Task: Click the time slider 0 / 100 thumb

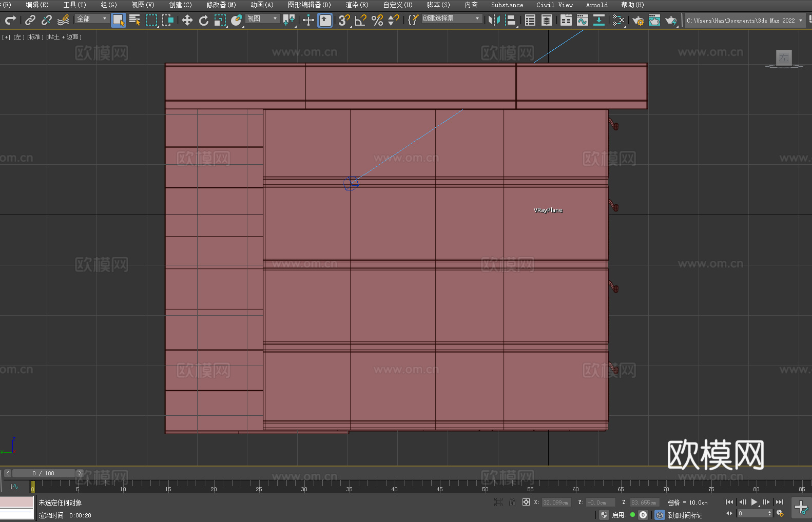Action: 43,473
